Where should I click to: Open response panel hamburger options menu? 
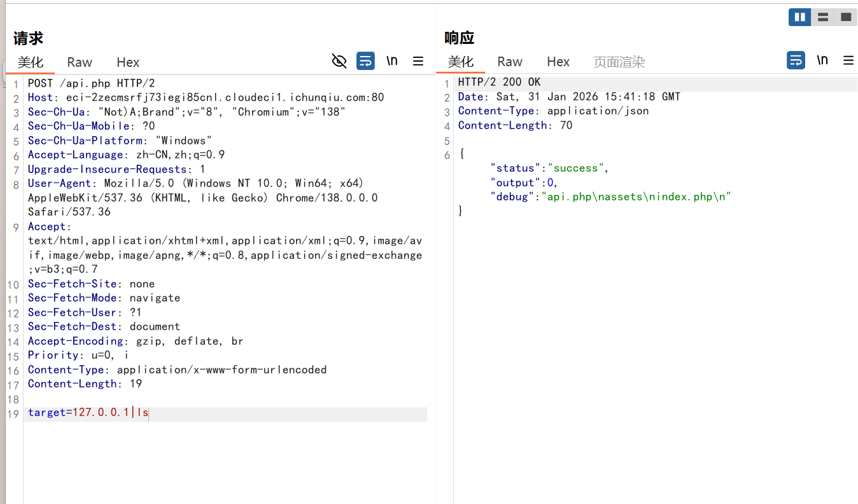coord(848,60)
